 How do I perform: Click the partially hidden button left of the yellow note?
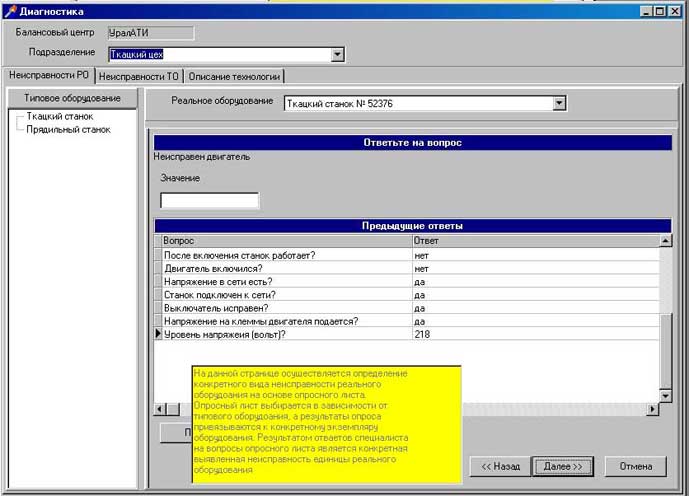tap(176, 433)
